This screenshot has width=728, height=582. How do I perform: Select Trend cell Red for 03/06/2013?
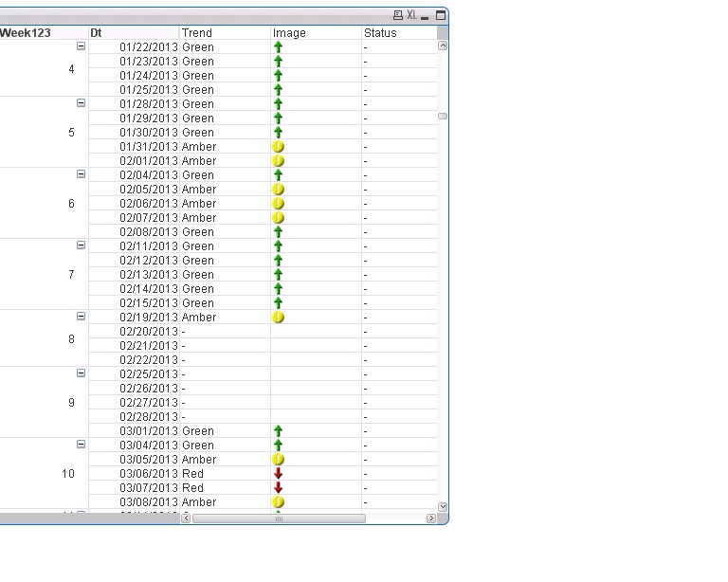(225, 473)
